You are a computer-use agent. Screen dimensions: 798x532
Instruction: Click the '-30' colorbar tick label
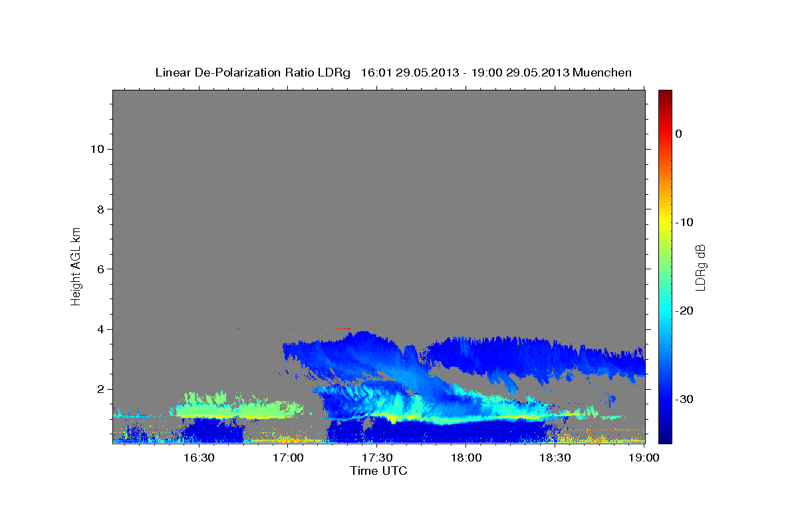(x=684, y=399)
